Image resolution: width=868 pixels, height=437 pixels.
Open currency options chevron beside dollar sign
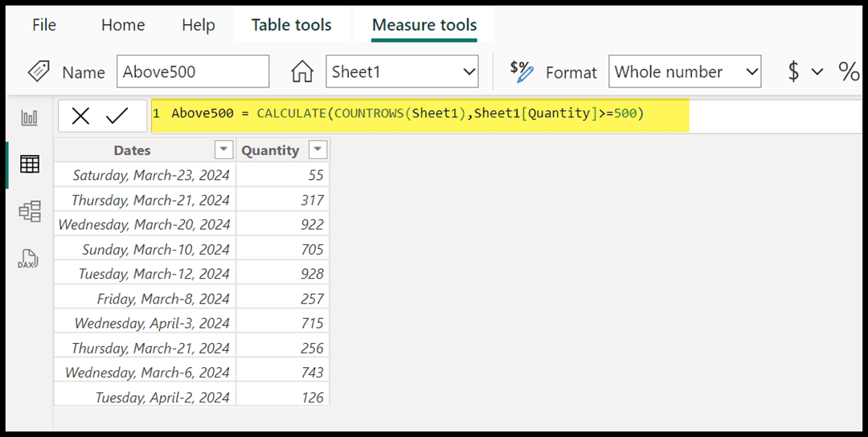[817, 72]
